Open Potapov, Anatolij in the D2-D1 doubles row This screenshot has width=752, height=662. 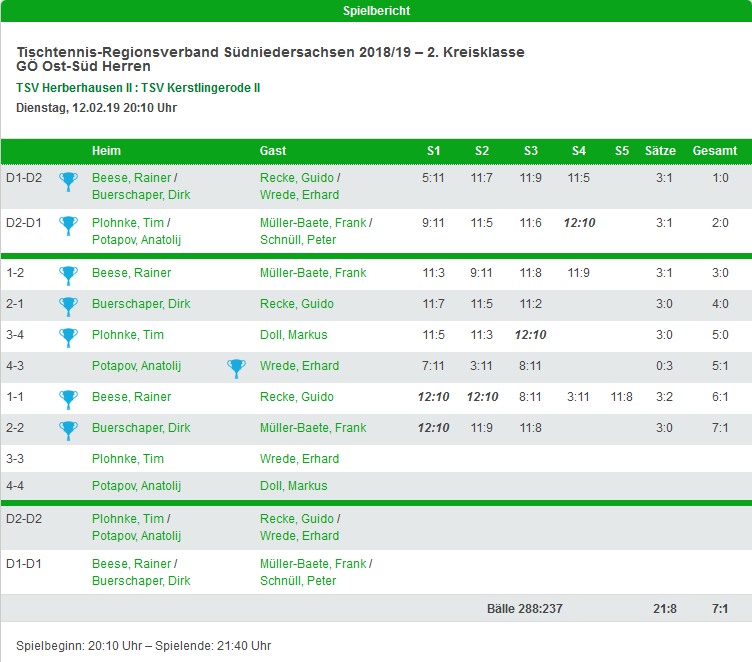(136, 240)
